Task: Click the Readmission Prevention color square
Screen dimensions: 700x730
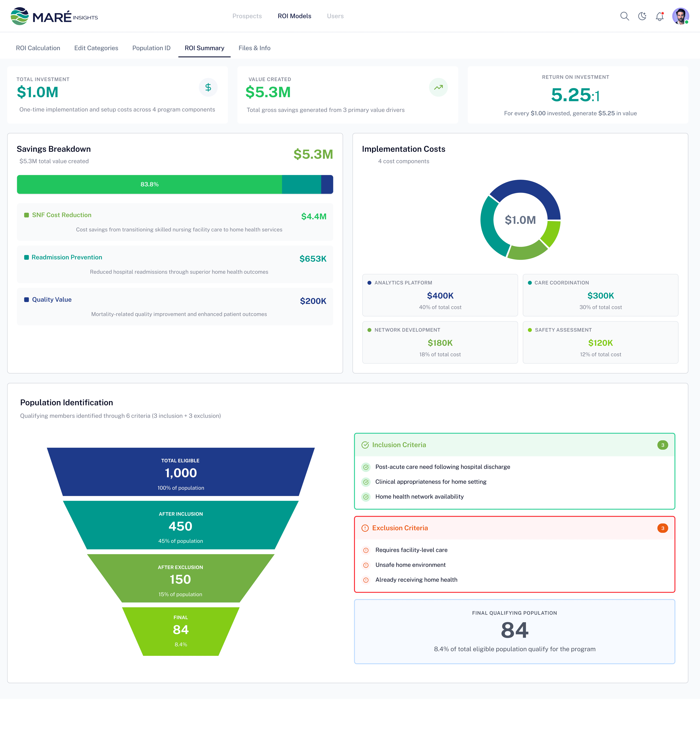Action: [26, 257]
